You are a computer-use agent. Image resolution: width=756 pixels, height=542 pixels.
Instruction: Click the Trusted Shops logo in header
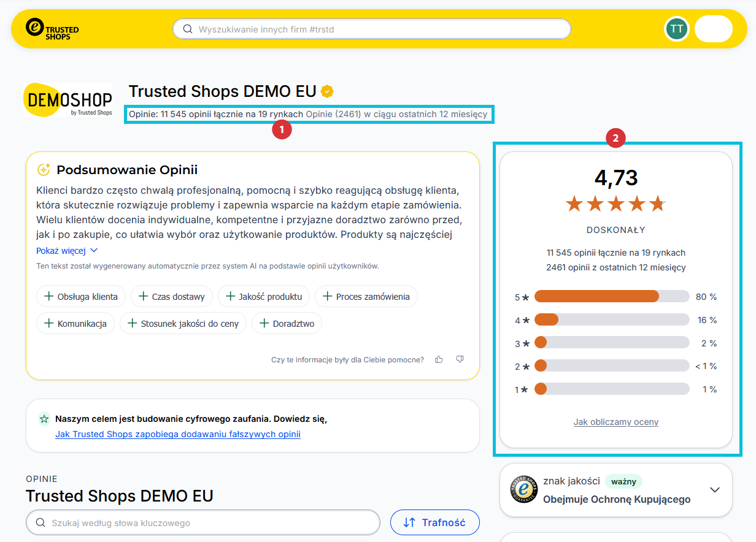[x=52, y=29]
